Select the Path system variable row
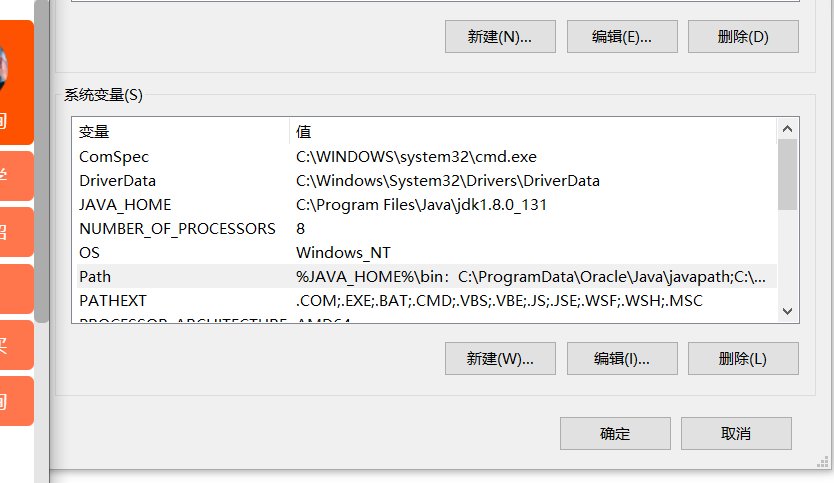Image resolution: width=834 pixels, height=483 pixels. (427, 277)
